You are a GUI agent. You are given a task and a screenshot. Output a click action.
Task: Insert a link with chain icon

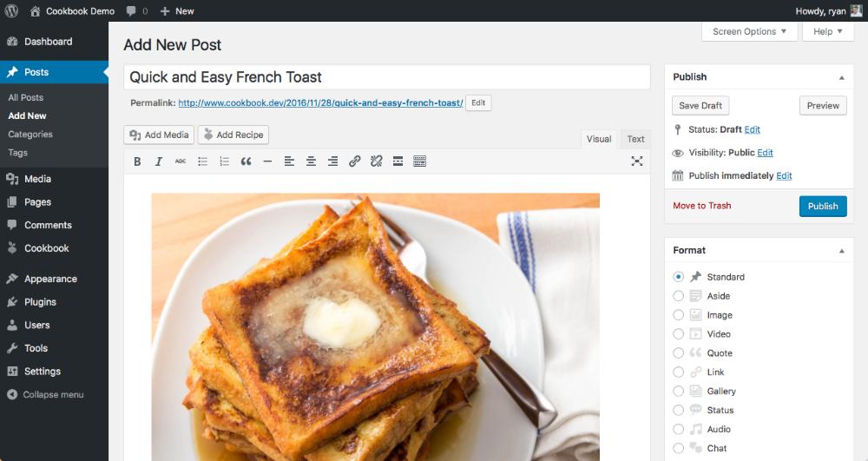point(355,161)
